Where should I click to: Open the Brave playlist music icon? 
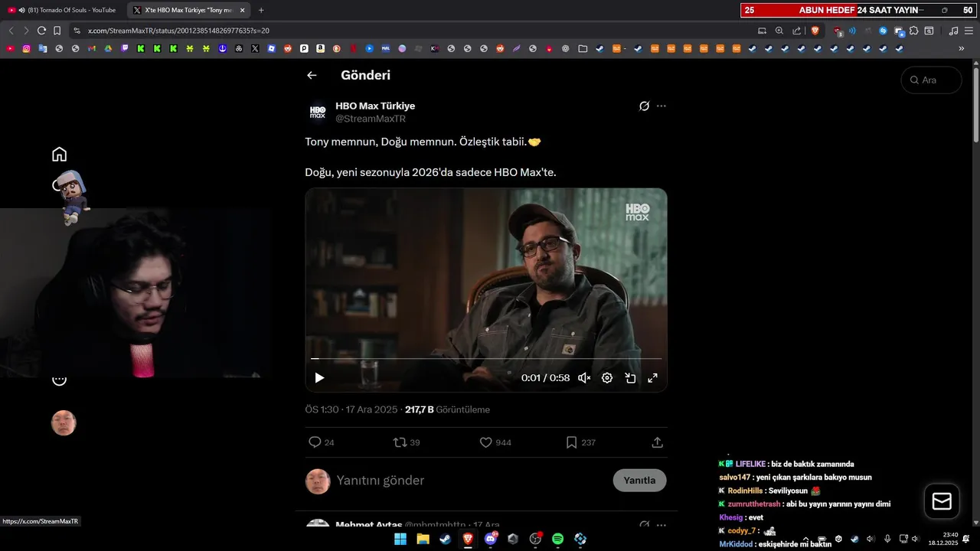tap(953, 31)
